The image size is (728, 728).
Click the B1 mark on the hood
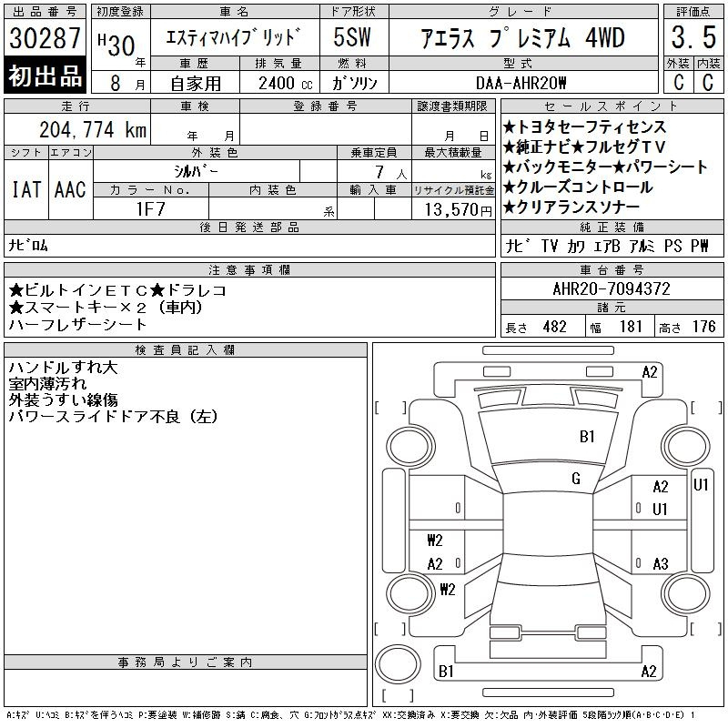tap(587, 437)
